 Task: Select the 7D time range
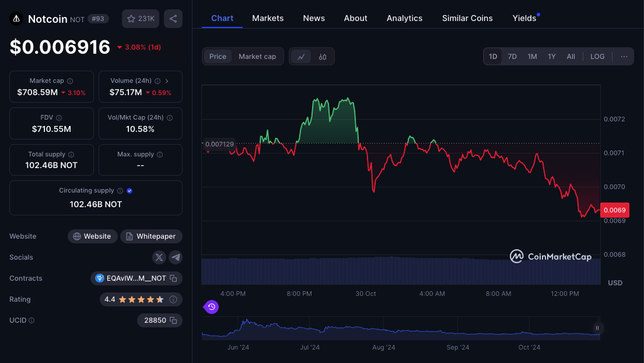point(512,57)
